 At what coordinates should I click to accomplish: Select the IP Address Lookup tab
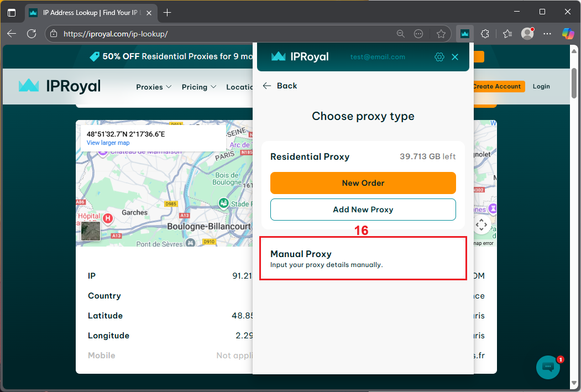point(91,13)
